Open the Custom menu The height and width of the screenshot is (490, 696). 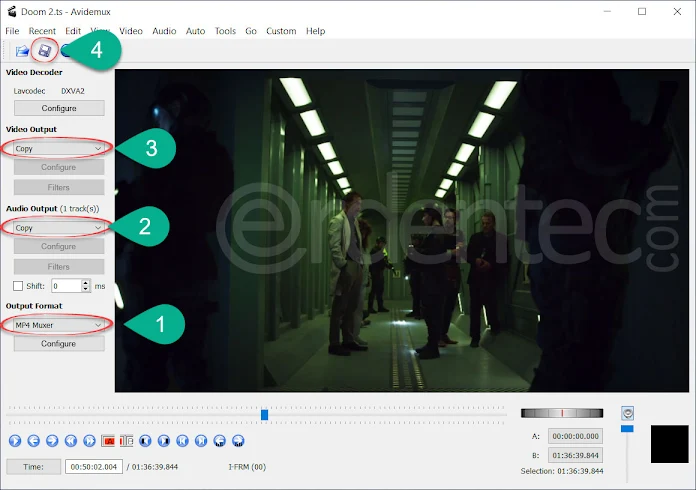tap(281, 31)
